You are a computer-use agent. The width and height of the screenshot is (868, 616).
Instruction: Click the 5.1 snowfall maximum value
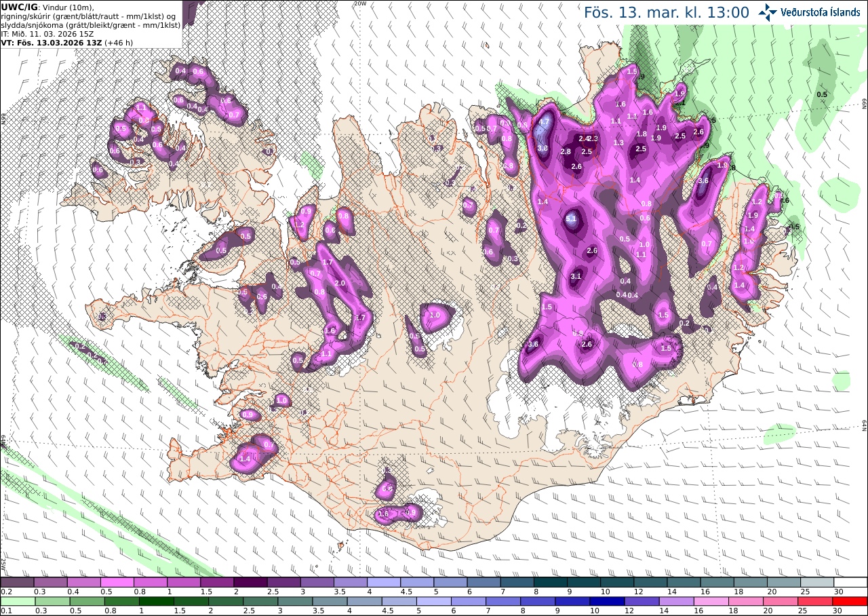(x=571, y=218)
